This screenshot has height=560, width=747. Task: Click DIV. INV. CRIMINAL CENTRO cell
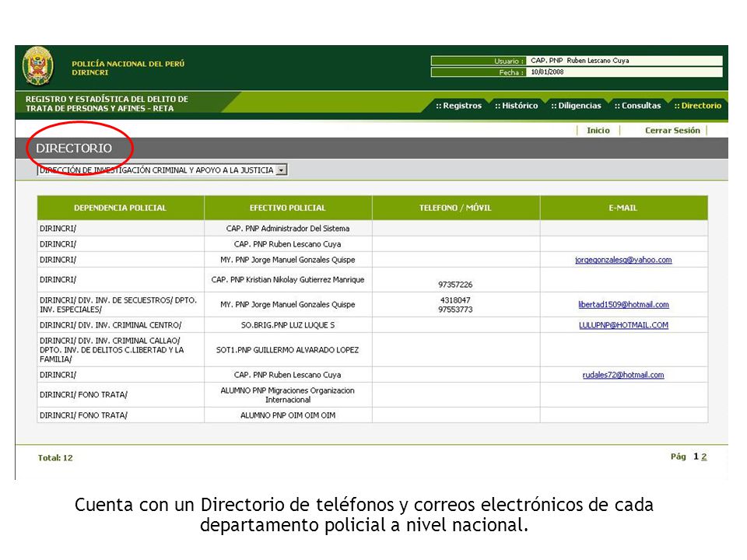click(x=121, y=325)
